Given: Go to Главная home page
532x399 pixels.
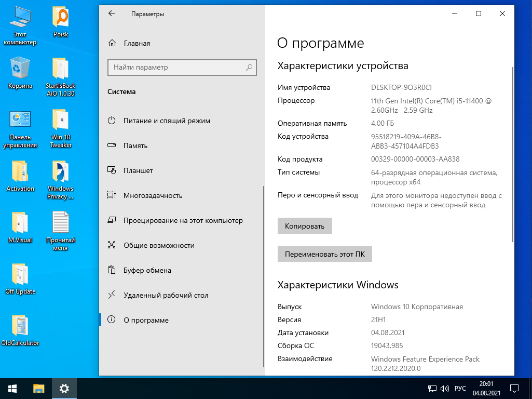Looking at the screenshot, I should click(137, 43).
